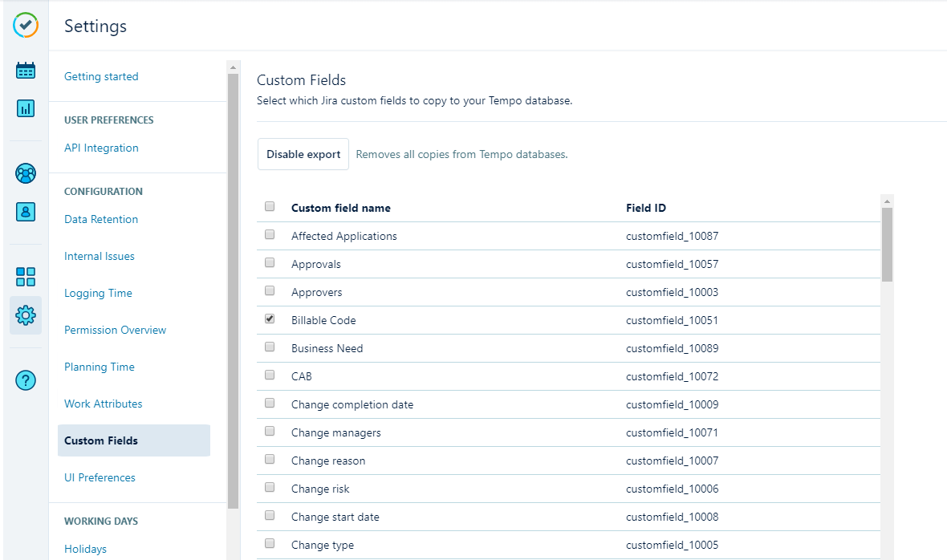
Task: Open the Help question mark icon
Action: tap(26, 380)
